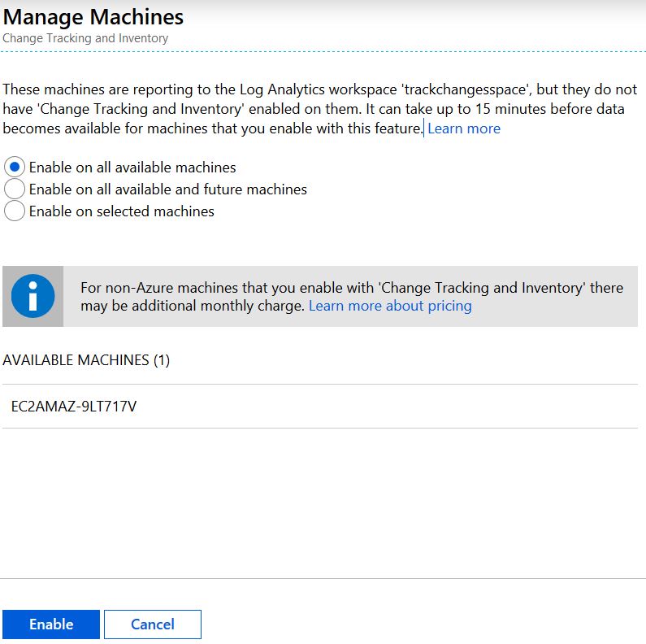Click the 'Change Tracking and Inventory' subtitle

click(x=85, y=38)
